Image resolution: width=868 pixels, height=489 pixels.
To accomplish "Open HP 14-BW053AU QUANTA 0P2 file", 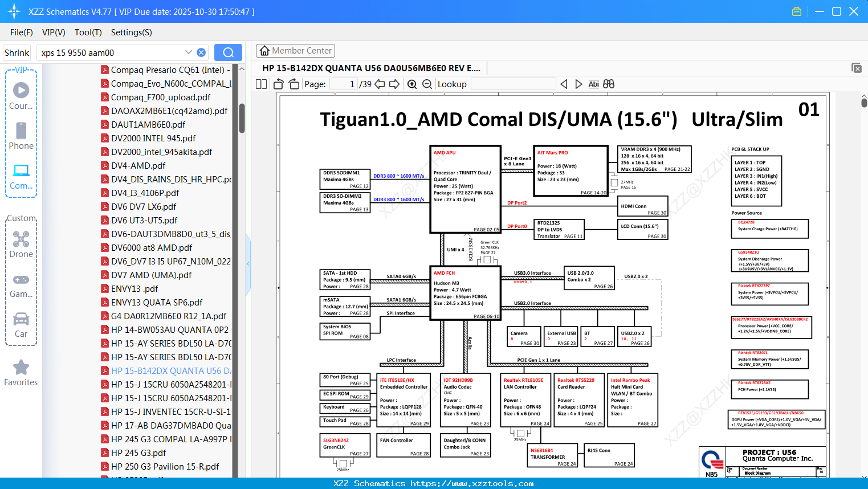I will click(x=165, y=329).
